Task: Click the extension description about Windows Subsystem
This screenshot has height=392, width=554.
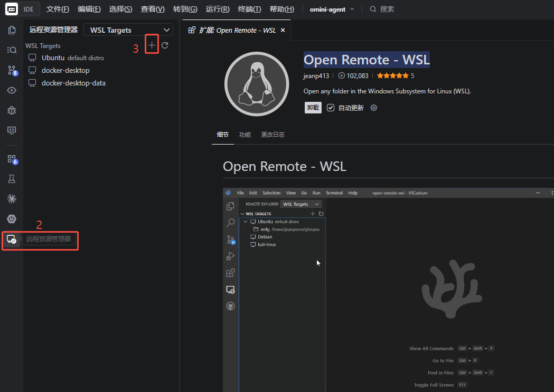Action: click(x=387, y=91)
